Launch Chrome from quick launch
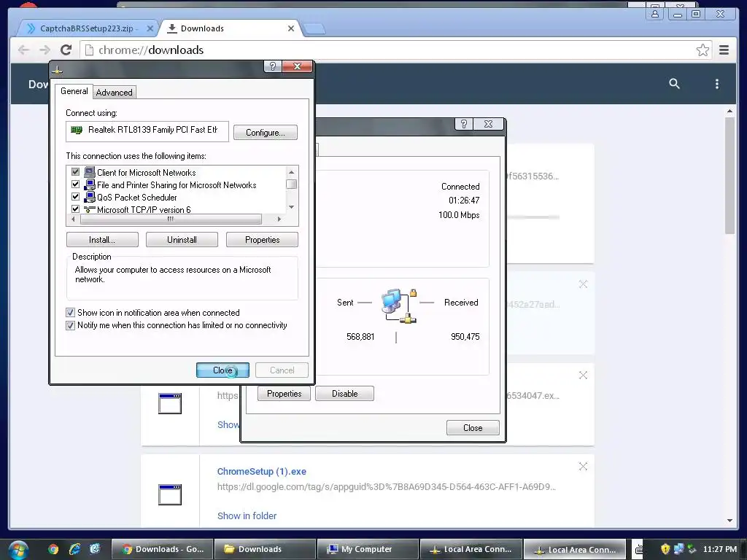 [x=53, y=549]
